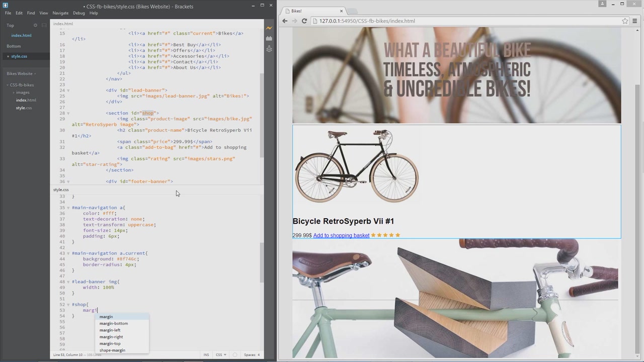Image resolution: width=644 pixels, height=362 pixels.
Task: Click the user profile icon in Chrome title bar
Action: tap(602, 4)
